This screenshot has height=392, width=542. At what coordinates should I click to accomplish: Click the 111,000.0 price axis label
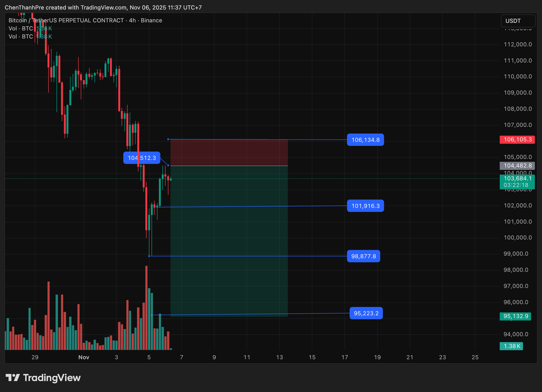[517, 61]
